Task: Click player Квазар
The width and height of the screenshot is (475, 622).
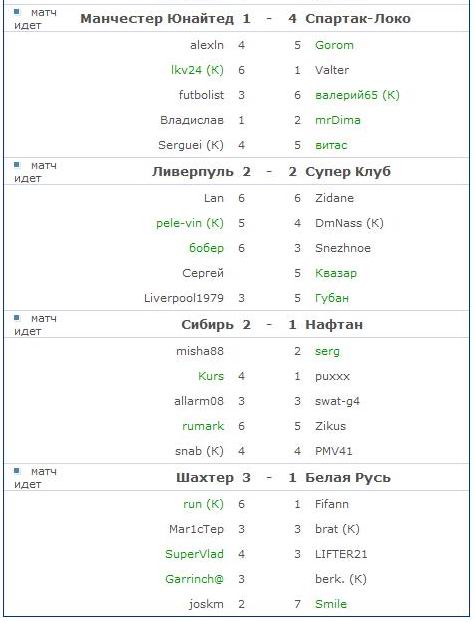Action: click(336, 273)
